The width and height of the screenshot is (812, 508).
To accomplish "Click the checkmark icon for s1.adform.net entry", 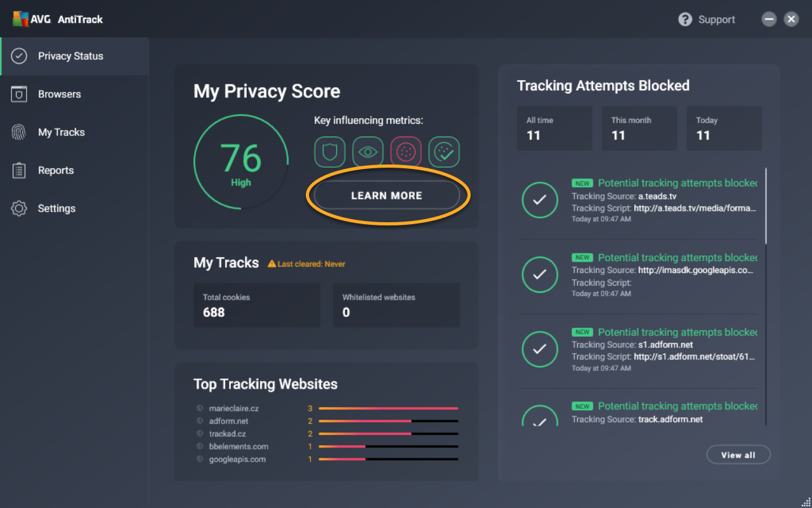I will (540, 349).
